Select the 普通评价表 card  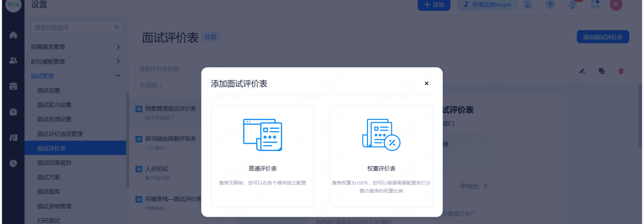click(x=262, y=156)
